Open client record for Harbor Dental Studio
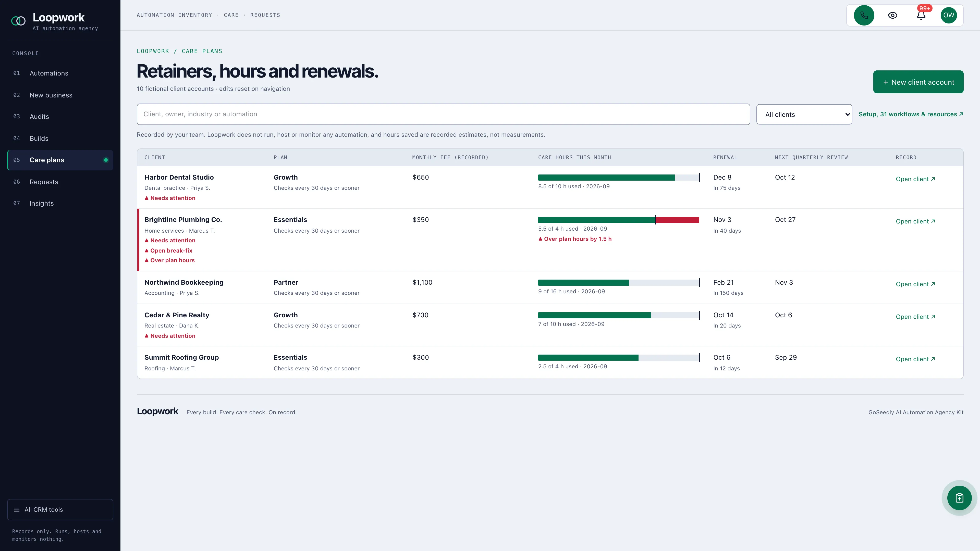 coord(915,179)
